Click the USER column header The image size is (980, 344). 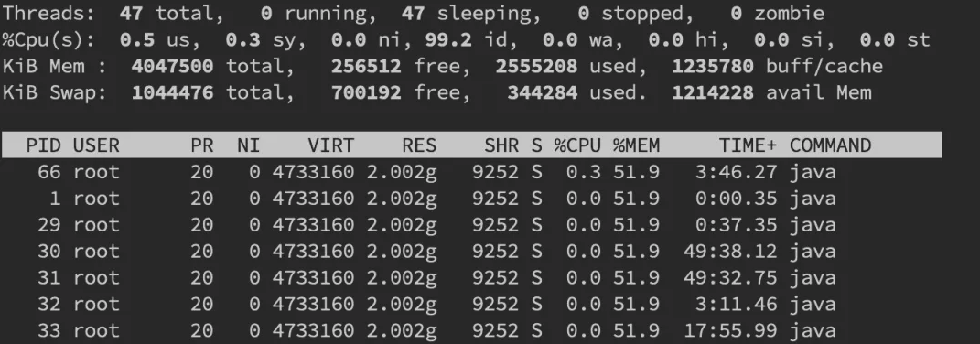click(x=96, y=145)
